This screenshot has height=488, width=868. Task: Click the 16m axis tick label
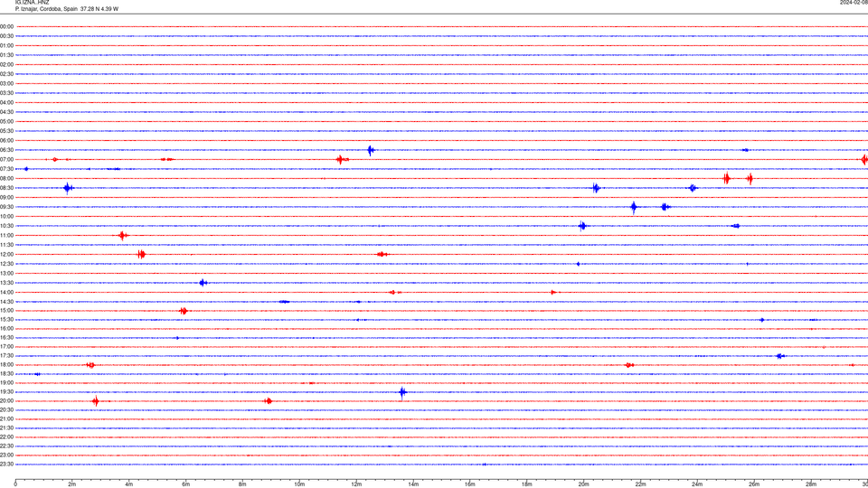click(469, 484)
